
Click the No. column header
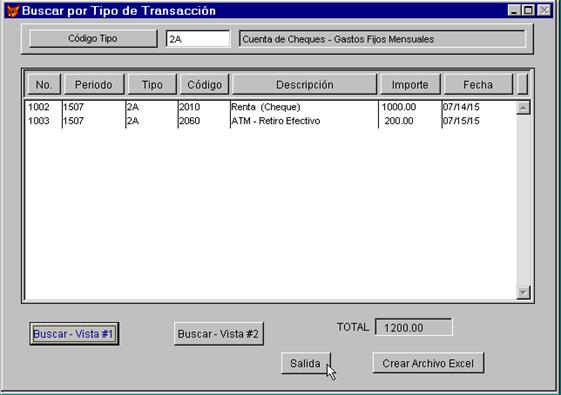[44, 85]
